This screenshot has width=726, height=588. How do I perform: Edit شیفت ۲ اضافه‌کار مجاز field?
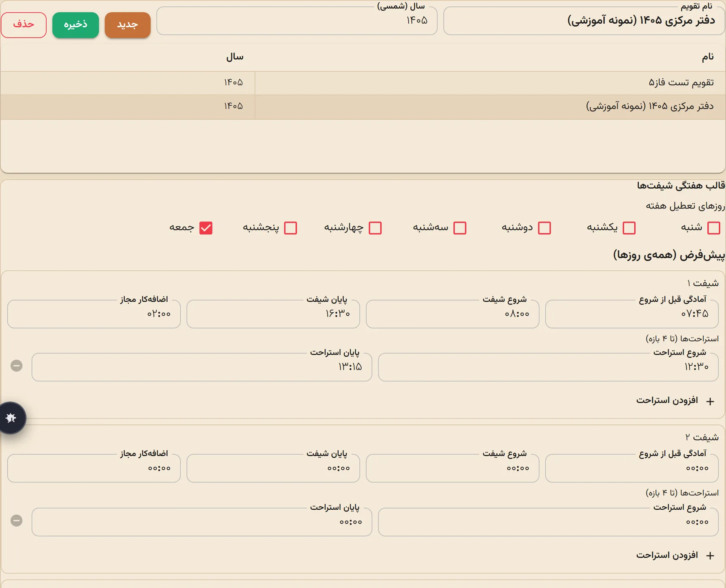pyautogui.click(x=94, y=469)
